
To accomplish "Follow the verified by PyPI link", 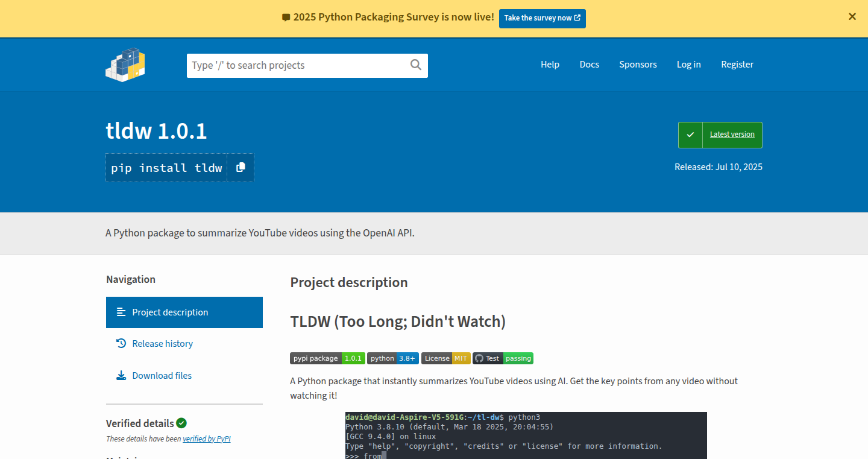I will [207, 439].
